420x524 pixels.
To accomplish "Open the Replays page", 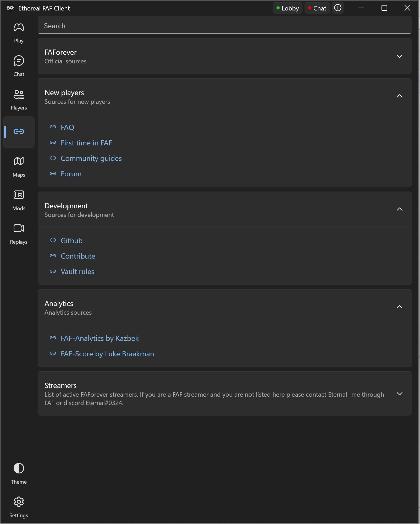I will [x=19, y=234].
